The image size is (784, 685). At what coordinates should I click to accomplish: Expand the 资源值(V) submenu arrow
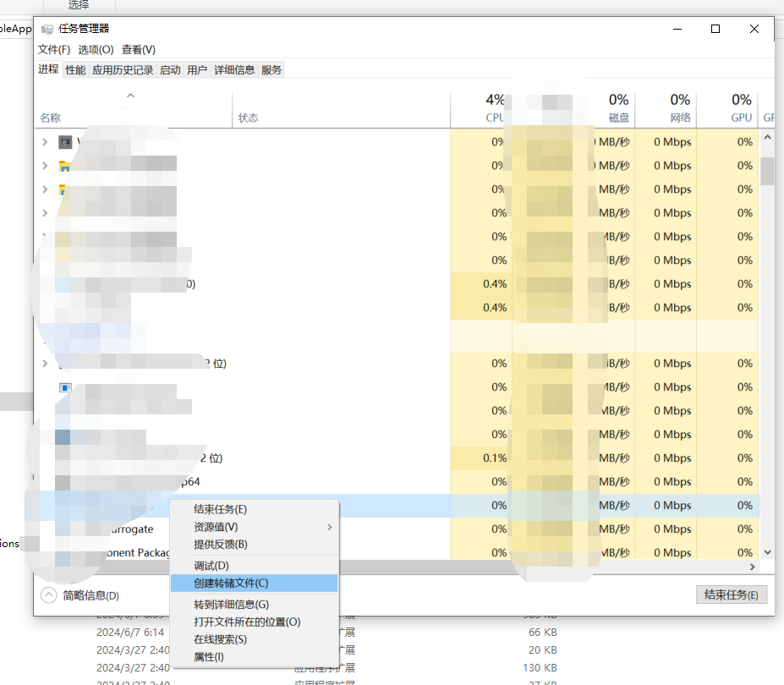pyautogui.click(x=330, y=527)
